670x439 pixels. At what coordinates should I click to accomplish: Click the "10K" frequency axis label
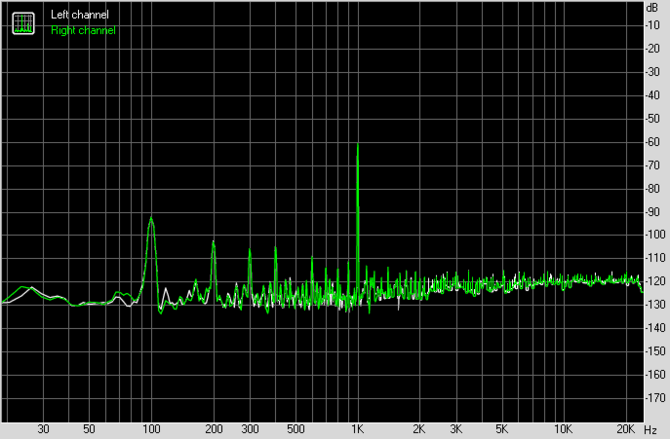(x=563, y=429)
